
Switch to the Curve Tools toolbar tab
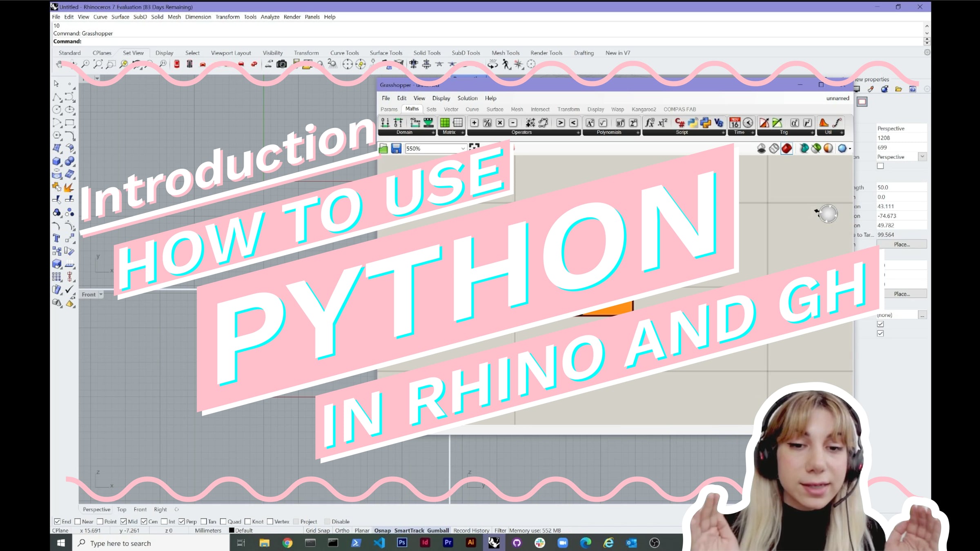[344, 53]
